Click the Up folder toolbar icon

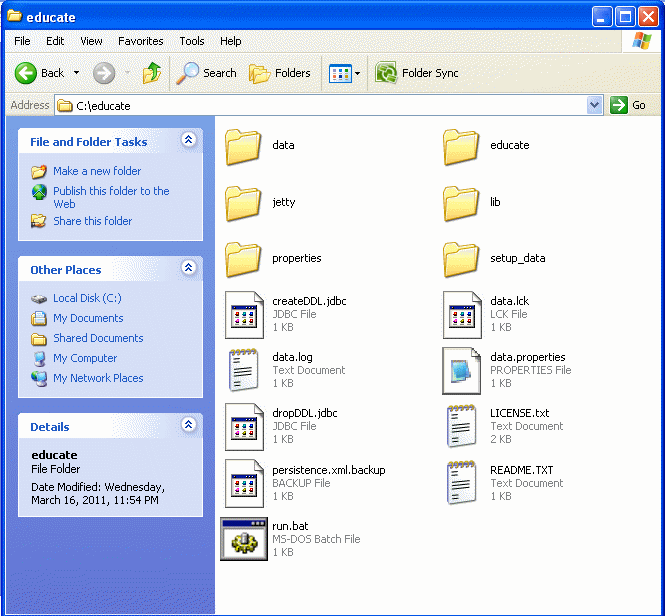[x=152, y=73]
